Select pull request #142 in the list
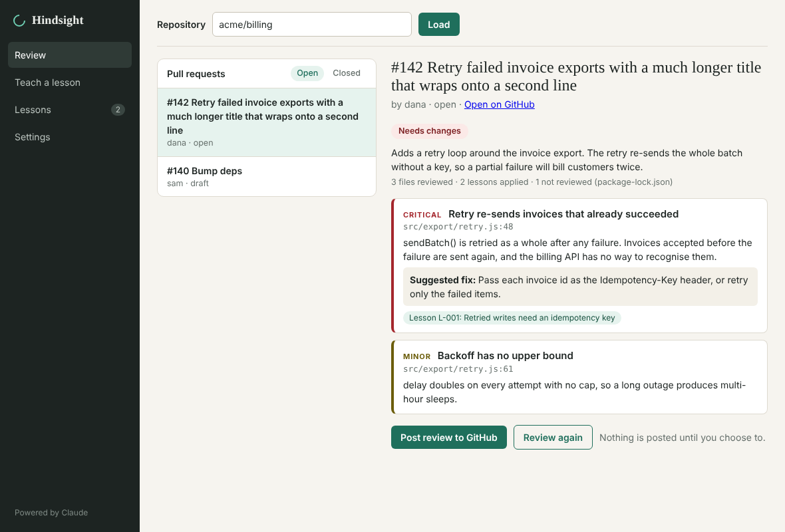Viewport: 785px width, 532px height. tap(266, 122)
